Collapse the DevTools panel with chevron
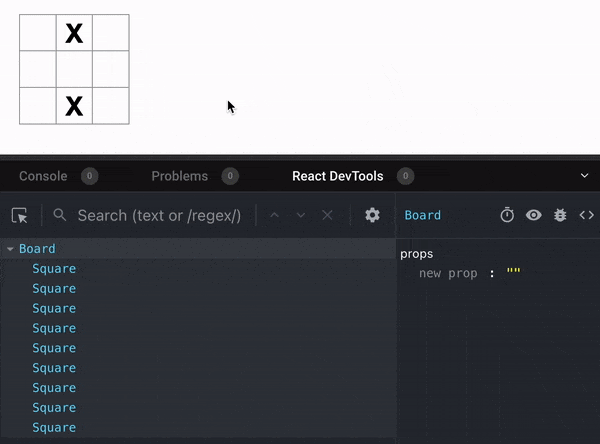Image resolution: width=600 pixels, height=444 pixels. (x=585, y=176)
